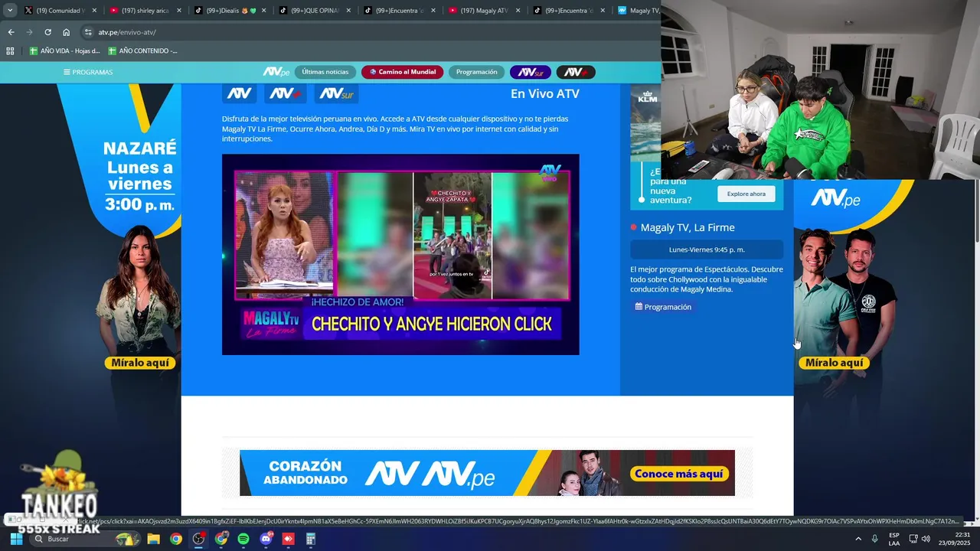
Task: Open Spotify from the taskbar
Action: 243,539
